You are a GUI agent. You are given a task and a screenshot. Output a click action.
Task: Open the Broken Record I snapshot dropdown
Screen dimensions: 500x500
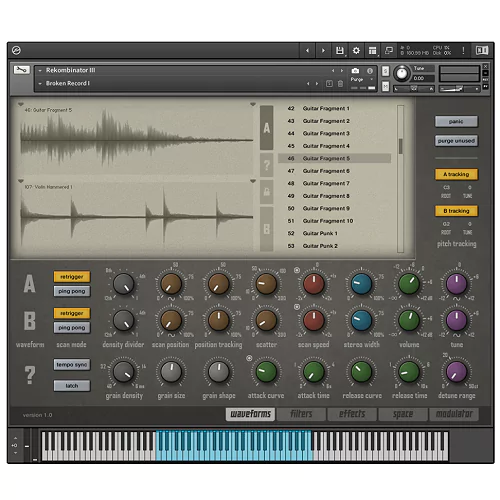pyautogui.click(x=40, y=83)
